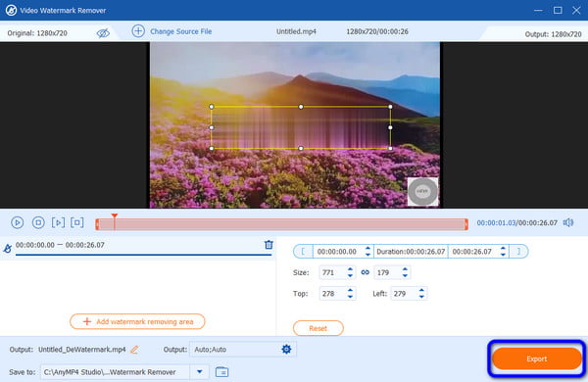Screen dimensions: 588x382
Task: Click the stop-in-brackets segment icon
Action: [77, 222]
